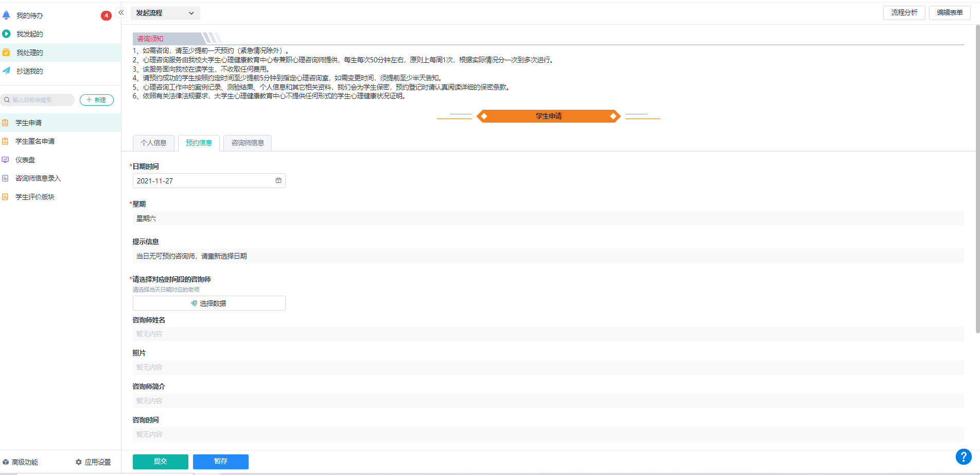Viewport: 980px width, 475px height.
Task: Click the vertical scrollbar on the right
Action: [x=977, y=180]
